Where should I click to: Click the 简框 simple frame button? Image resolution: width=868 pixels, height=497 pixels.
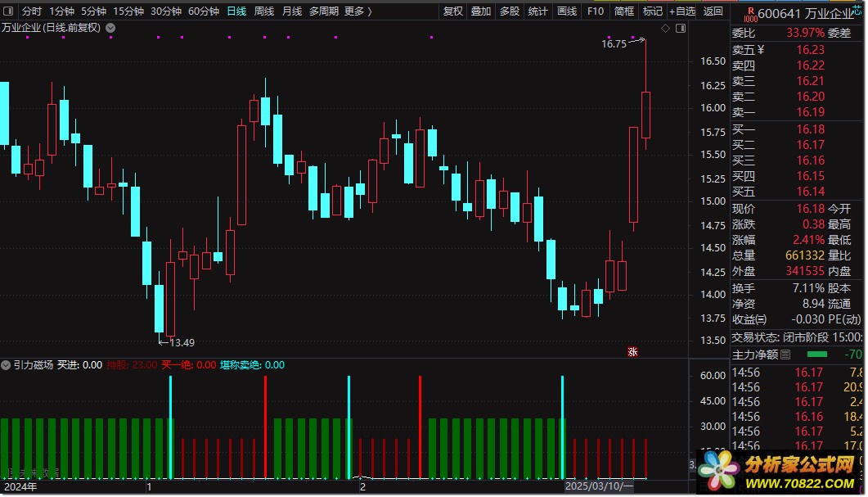coord(624,11)
